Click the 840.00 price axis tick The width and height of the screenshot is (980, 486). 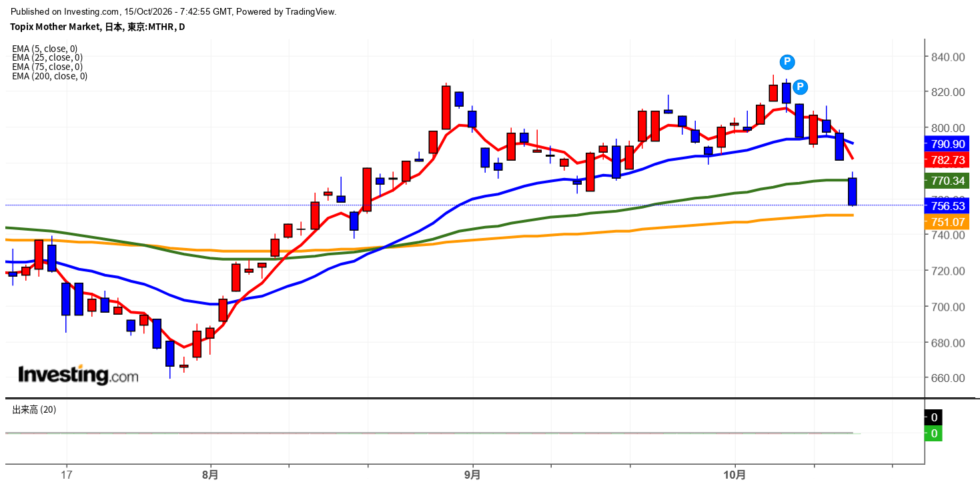pos(948,57)
